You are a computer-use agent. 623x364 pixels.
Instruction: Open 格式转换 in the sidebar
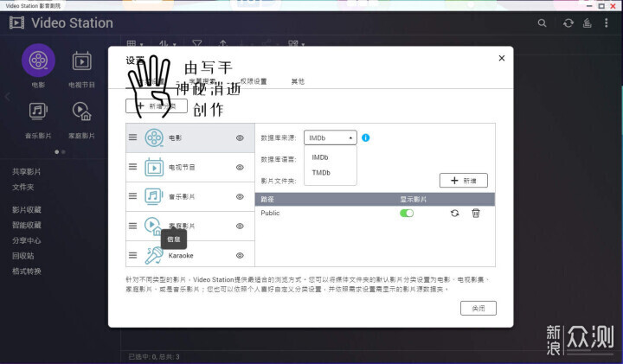(x=26, y=271)
